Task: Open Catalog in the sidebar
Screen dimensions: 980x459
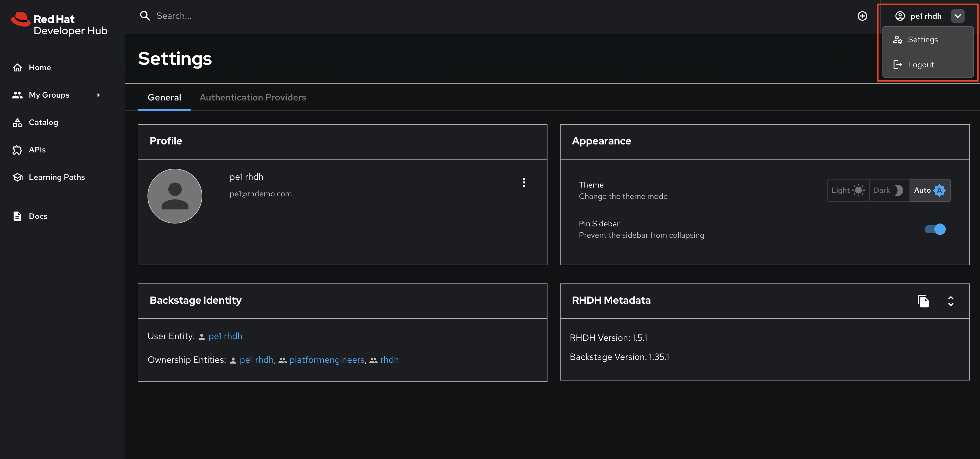Action: [62, 122]
